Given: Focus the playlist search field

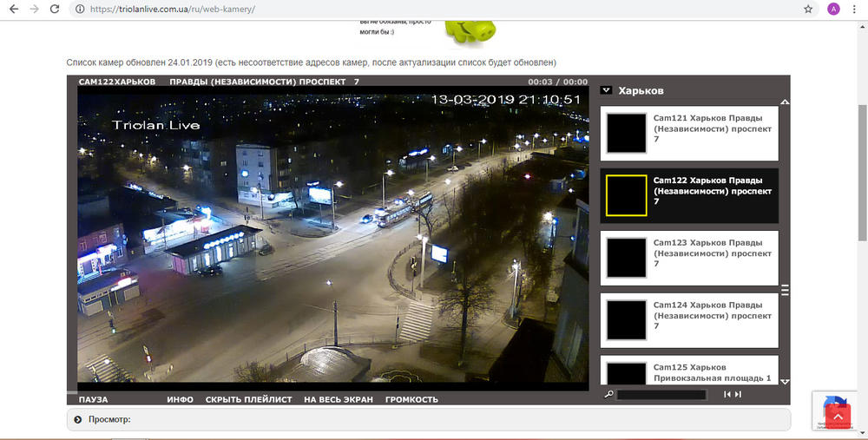Looking at the screenshot, I should tap(661, 395).
